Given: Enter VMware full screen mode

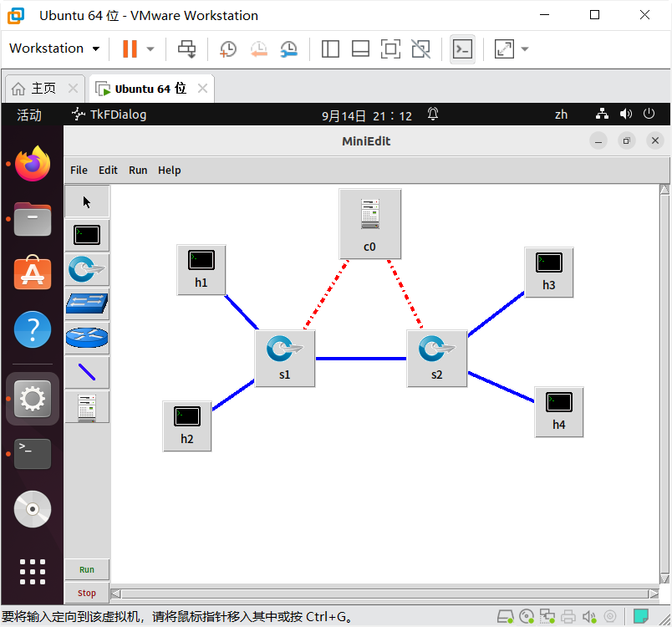Looking at the screenshot, I should pyautogui.click(x=390, y=48).
